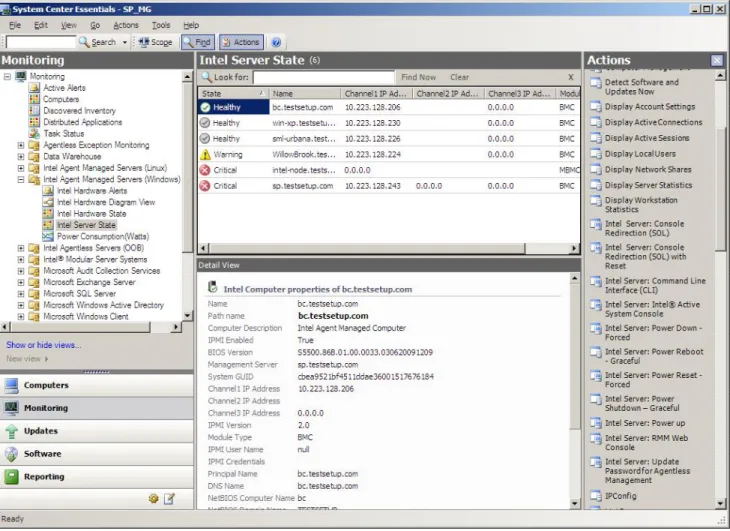Click the gray Healthy icon for win-xp row

pyautogui.click(x=205, y=123)
